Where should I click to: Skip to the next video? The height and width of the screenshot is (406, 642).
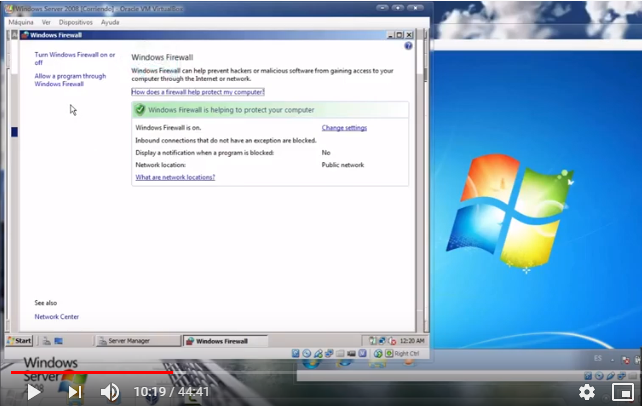click(x=75, y=392)
